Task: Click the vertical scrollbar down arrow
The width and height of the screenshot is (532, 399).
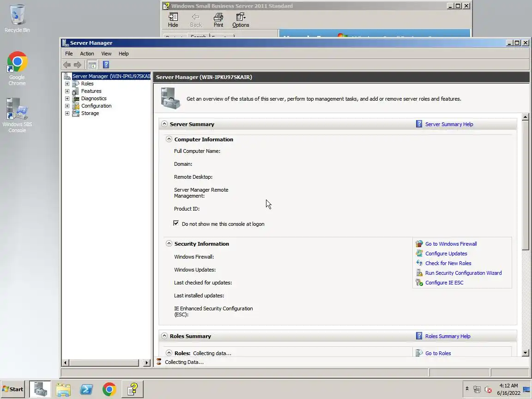Action: click(525, 352)
